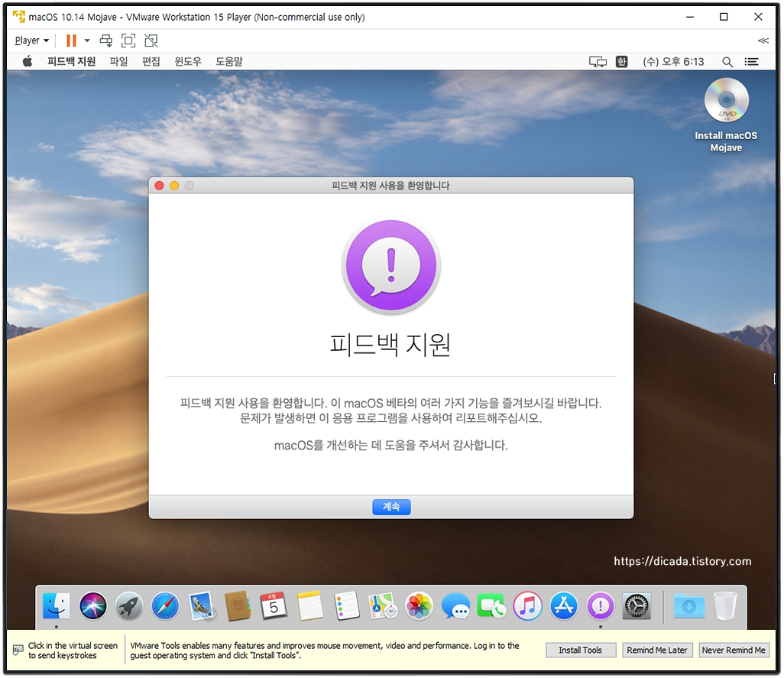Select Install macOS Mojave DVD on desktop
This screenshot has width=784, height=678.
pyautogui.click(x=727, y=115)
